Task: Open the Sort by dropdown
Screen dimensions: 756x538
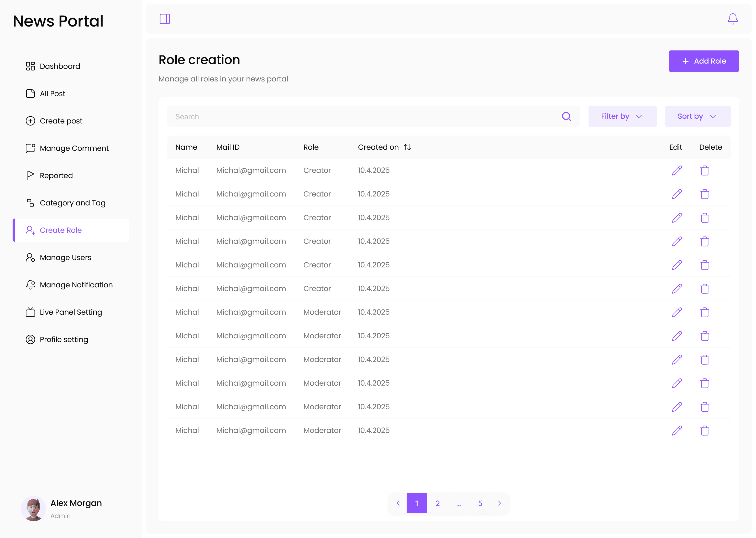Action: tap(697, 116)
